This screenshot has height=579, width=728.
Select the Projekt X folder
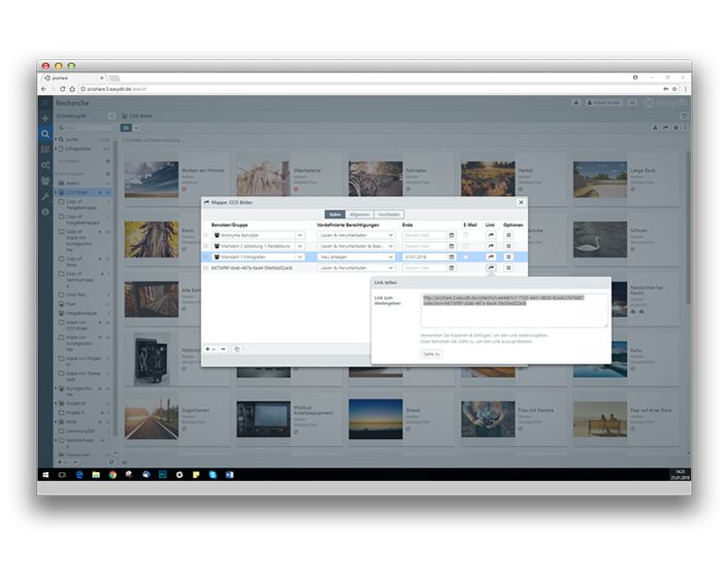pyautogui.click(x=75, y=413)
